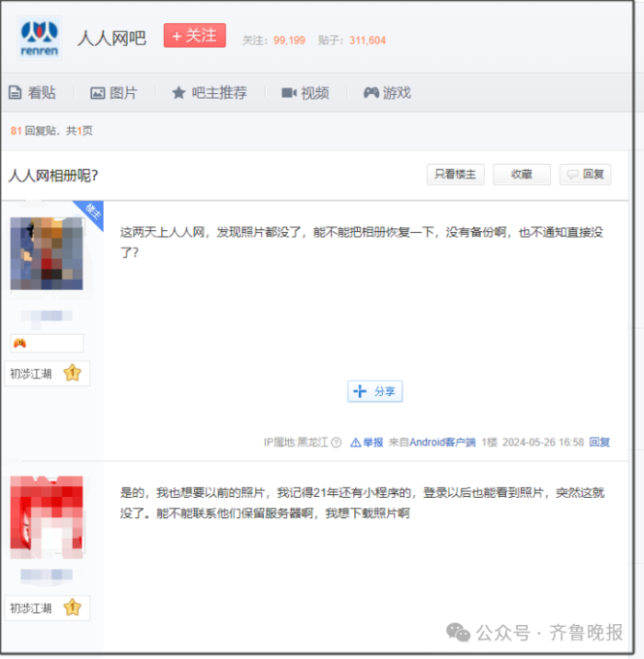
Task: Click the IP属地 help question-mark icon
Action: [336, 443]
